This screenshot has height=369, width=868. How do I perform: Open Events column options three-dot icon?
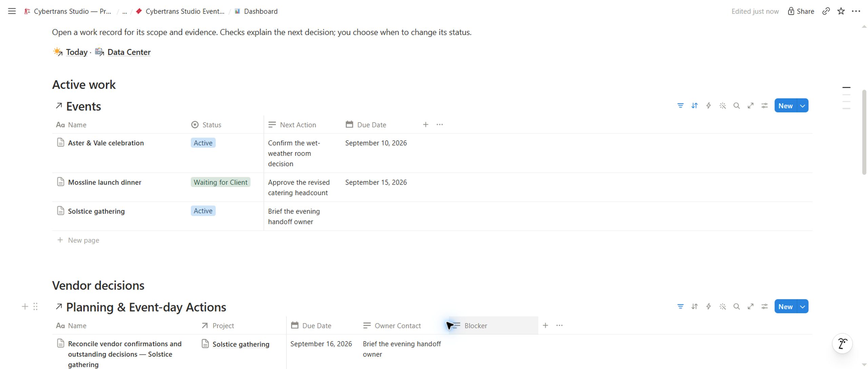[440, 125]
